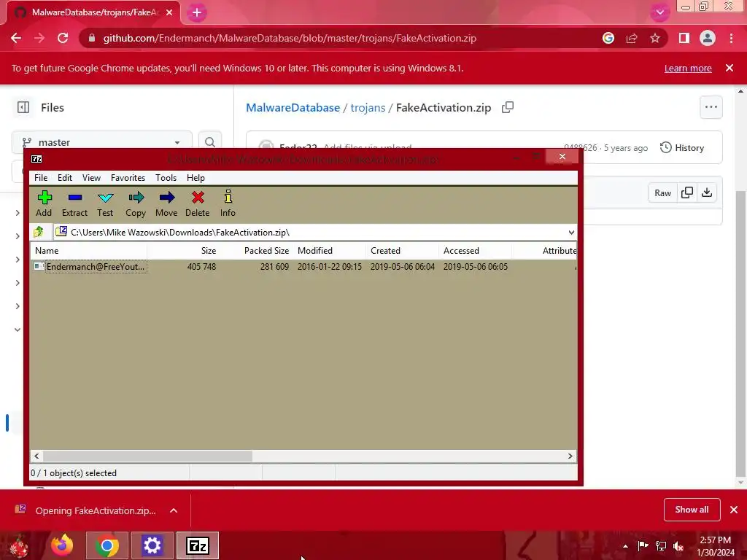Open the Favorites menu in 7-Zip
Screen dimensions: 747x560
[x=128, y=178]
